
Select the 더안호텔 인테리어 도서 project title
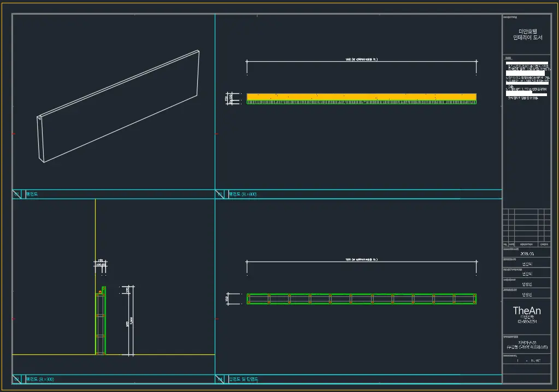point(528,34)
